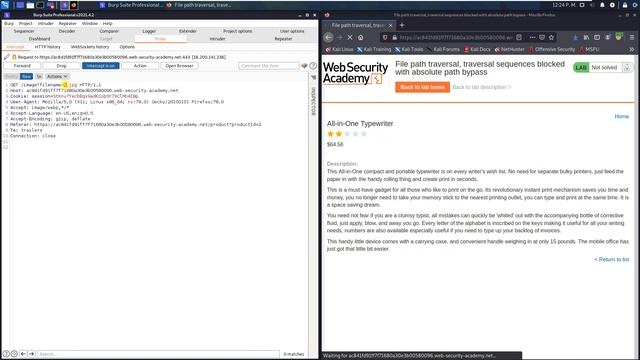Open the Help menu in Burp

[x=107, y=24]
